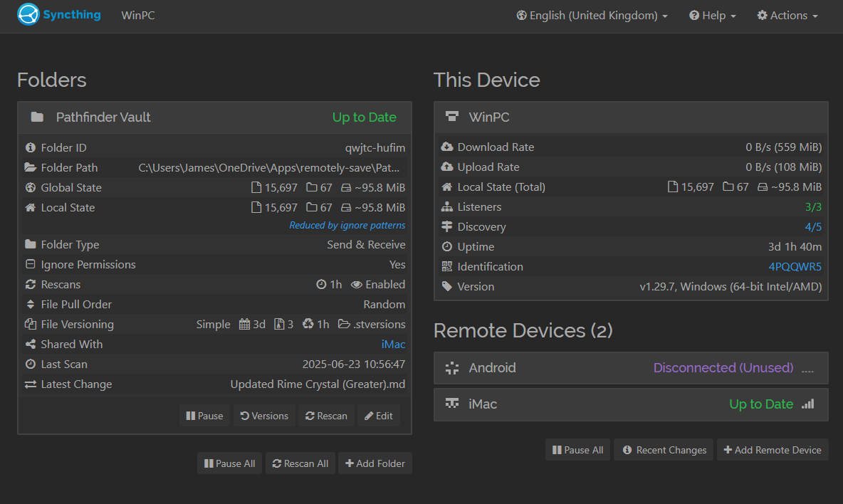Click the folder ID text qwjtc-hufim

click(x=375, y=147)
